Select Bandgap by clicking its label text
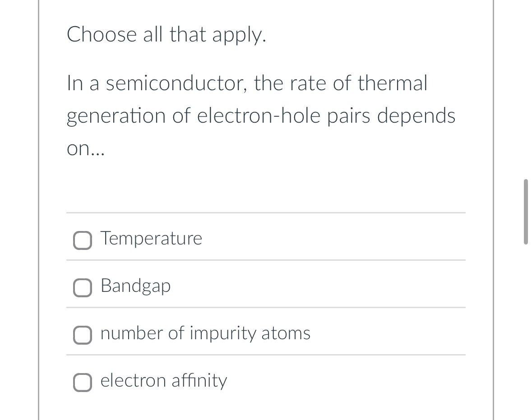This screenshot has width=532, height=420. pyautogui.click(x=135, y=286)
